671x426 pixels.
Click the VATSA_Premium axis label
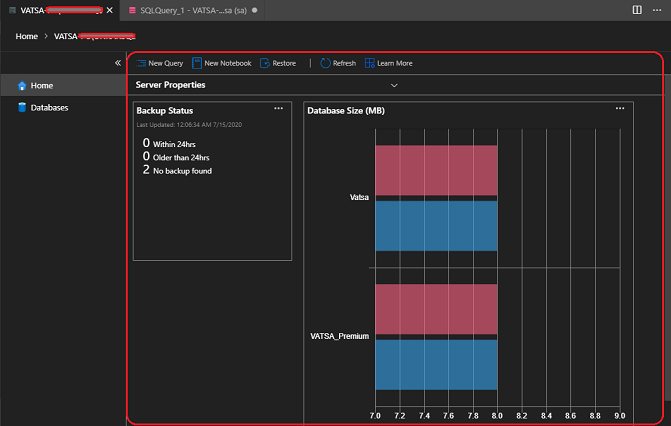tap(339, 336)
